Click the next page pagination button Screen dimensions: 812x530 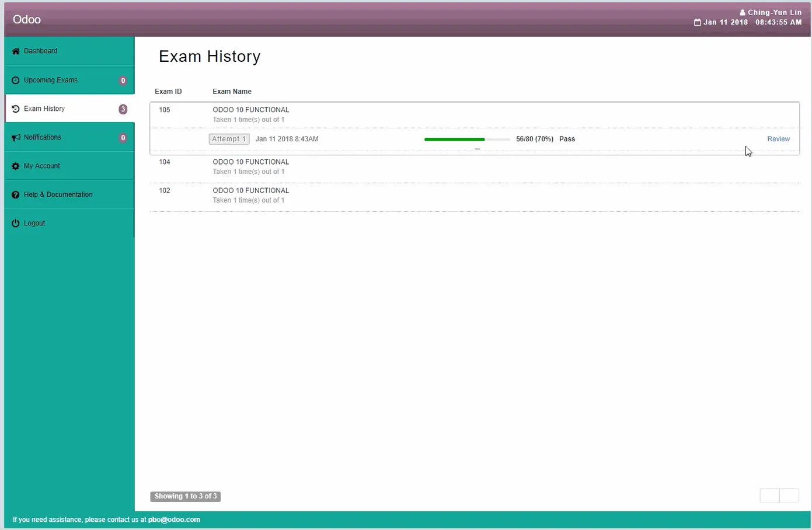(x=789, y=496)
